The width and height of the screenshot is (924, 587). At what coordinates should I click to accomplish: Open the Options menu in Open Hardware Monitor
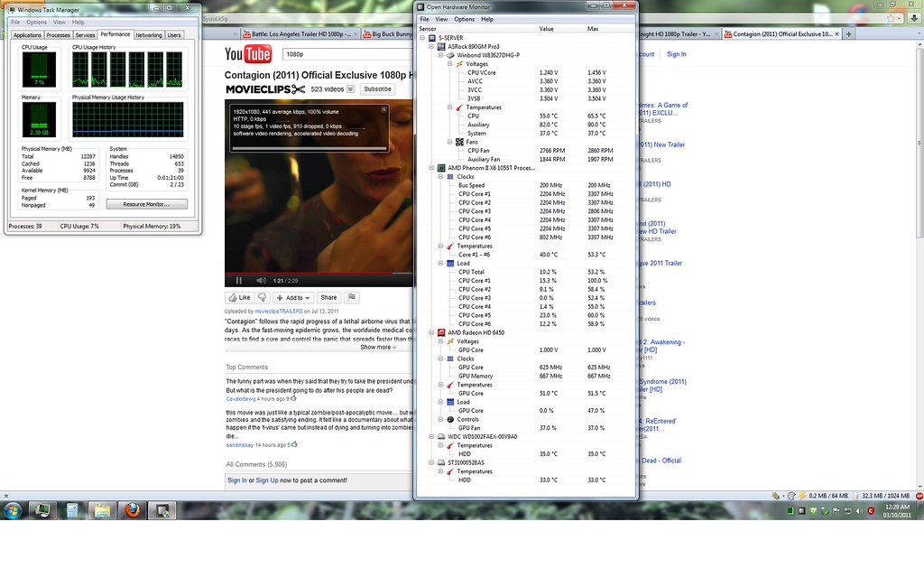[464, 20]
